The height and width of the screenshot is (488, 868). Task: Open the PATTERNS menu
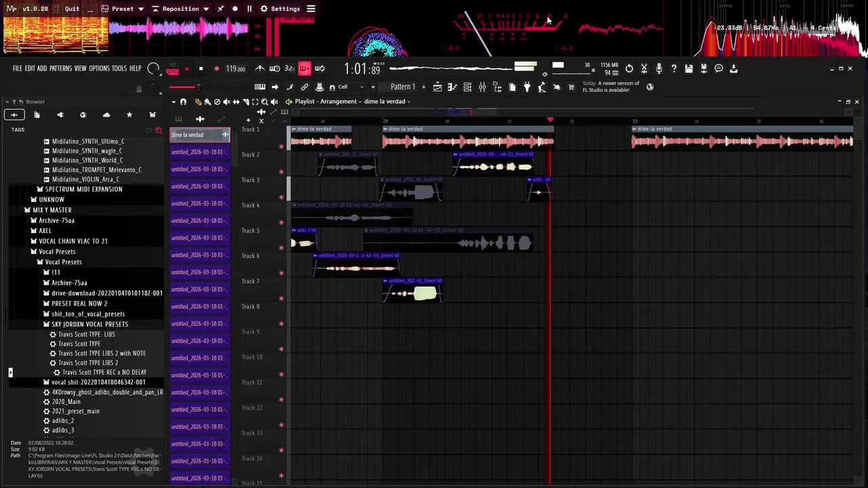(60, 68)
